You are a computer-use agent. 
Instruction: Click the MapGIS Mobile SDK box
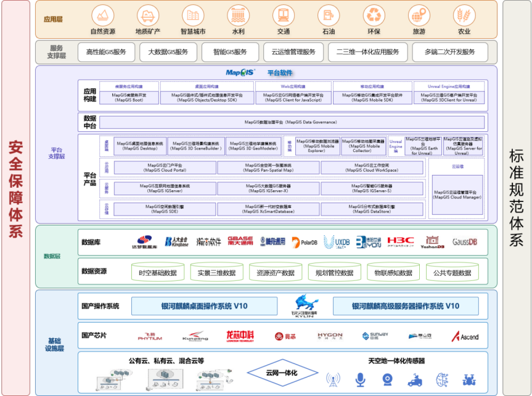372,98
